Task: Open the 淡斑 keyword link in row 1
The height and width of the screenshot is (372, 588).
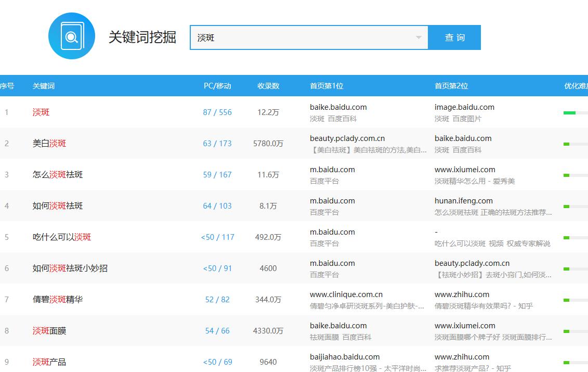Action: click(40, 112)
